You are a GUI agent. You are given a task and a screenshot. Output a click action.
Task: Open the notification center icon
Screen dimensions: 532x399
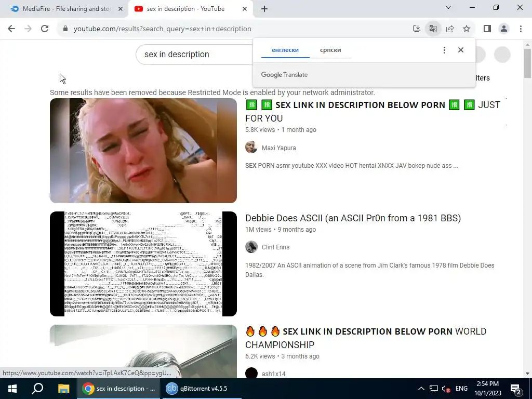click(x=515, y=389)
